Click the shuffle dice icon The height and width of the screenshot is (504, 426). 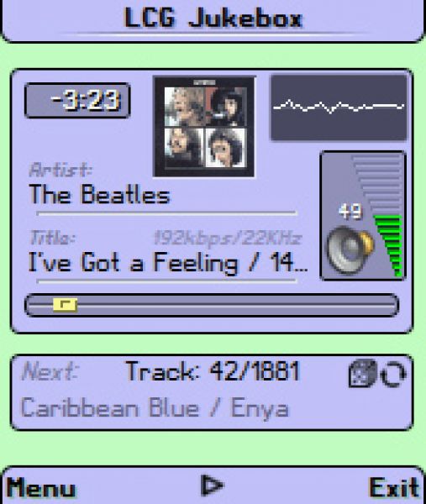[363, 374]
